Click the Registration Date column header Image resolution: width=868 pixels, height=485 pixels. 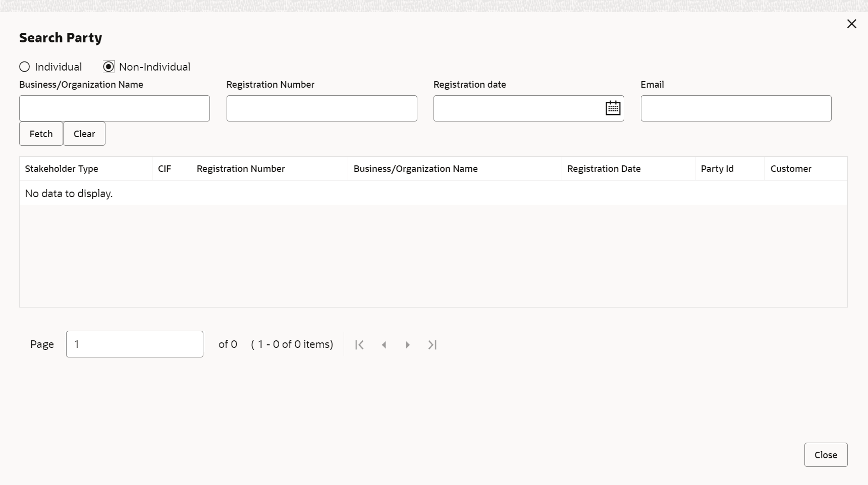(604, 169)
